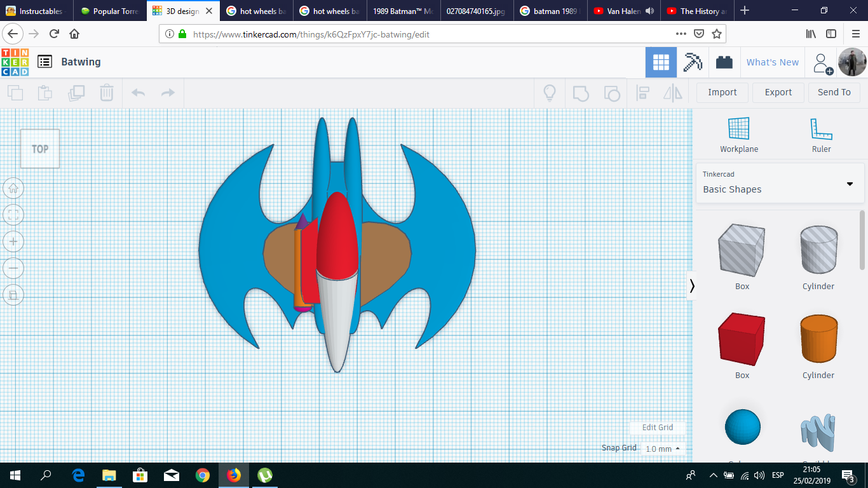Select the Mirror/Flip tool
The width and height of the screenshot is (868, 488).
pyautogui.click(x=673, y=93)
